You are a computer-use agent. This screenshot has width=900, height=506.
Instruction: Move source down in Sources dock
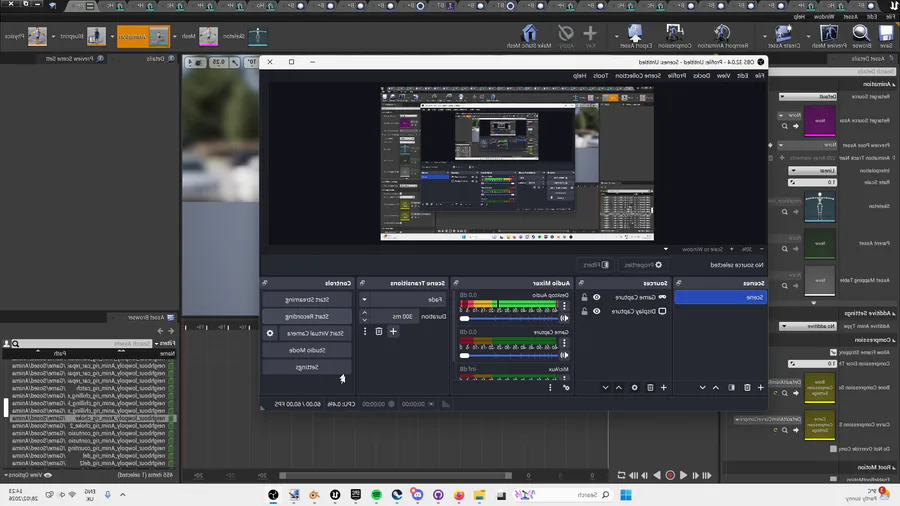tap(605, 388)
